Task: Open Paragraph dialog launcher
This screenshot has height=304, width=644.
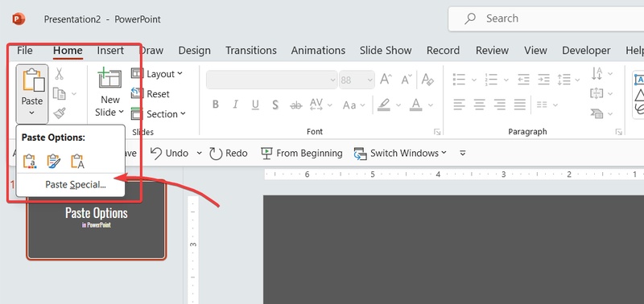Action: pos(618,132)
